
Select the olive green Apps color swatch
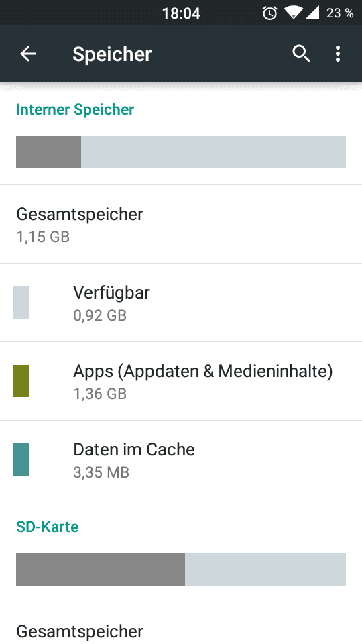click(21, 381)
